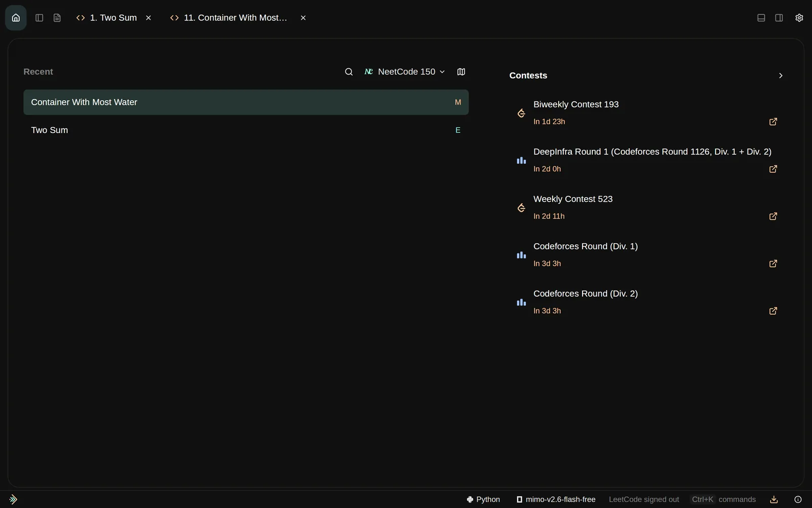Open the settings gear
The height and width of the screenshot is (508, 812).
coord(799,18)
